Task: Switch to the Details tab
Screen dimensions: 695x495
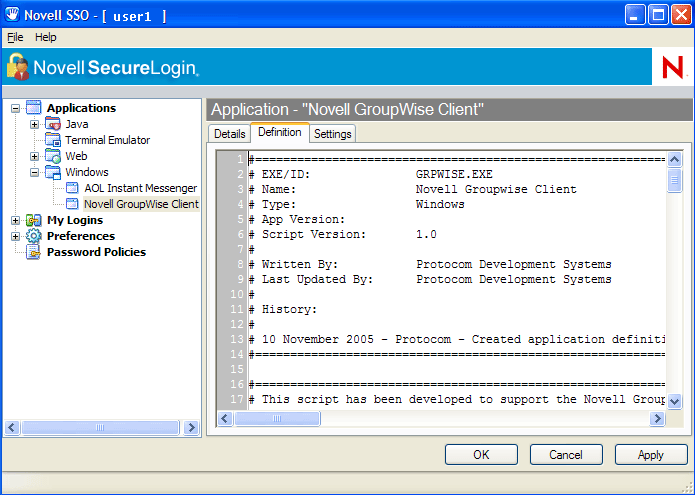Action: click(230, 134)
